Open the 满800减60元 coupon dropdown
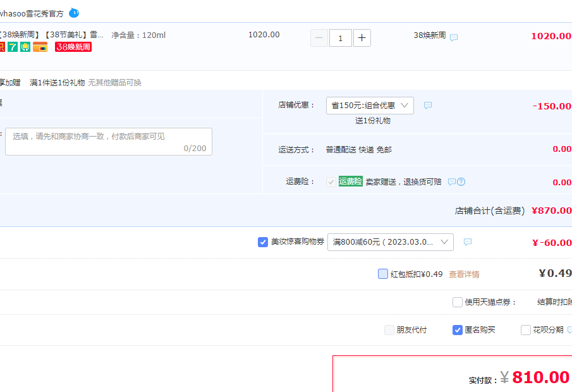Image resolution: width=572 pixels, height=392 pixels. pyautogui.click(x=391, y=242)
